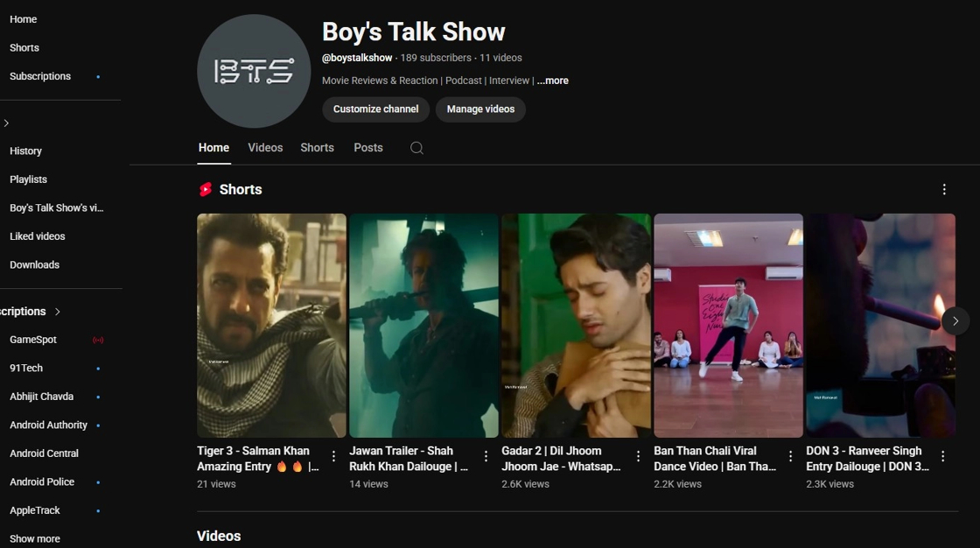Play the Gadar 2 short thumbnail
The height and width of the screenshot is (548, 980).
[x=576, y=326]
